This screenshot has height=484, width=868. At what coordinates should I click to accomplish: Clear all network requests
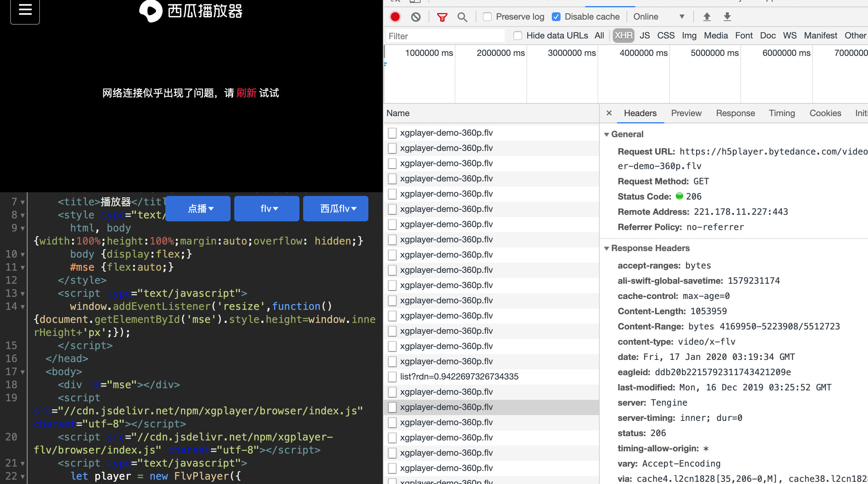point(416,17)
